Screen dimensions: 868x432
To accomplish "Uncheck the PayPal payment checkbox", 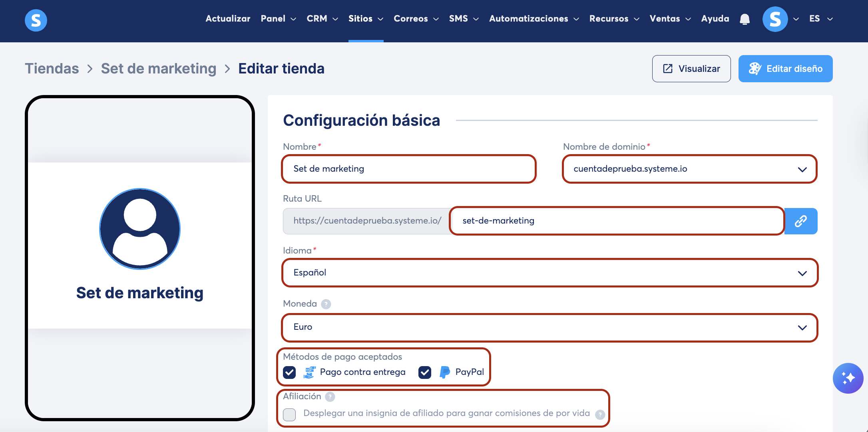I will pyautogui.click(x=425, y=373).
